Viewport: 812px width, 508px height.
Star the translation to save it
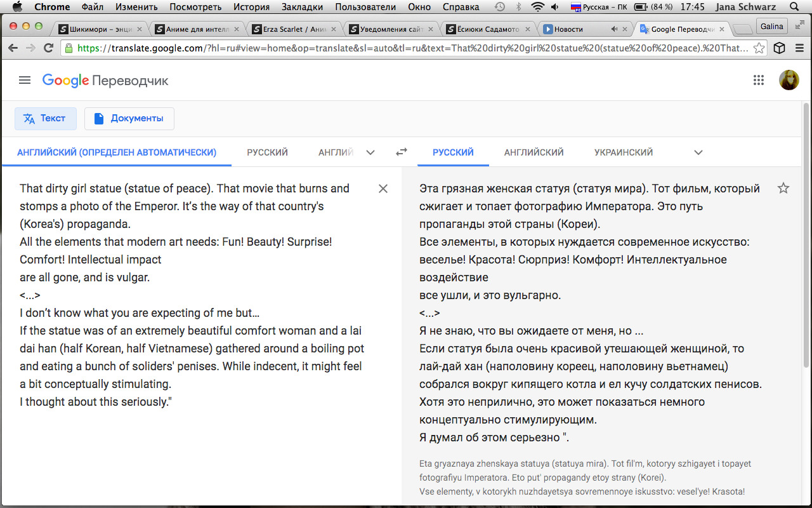click(x=783, y=188)
